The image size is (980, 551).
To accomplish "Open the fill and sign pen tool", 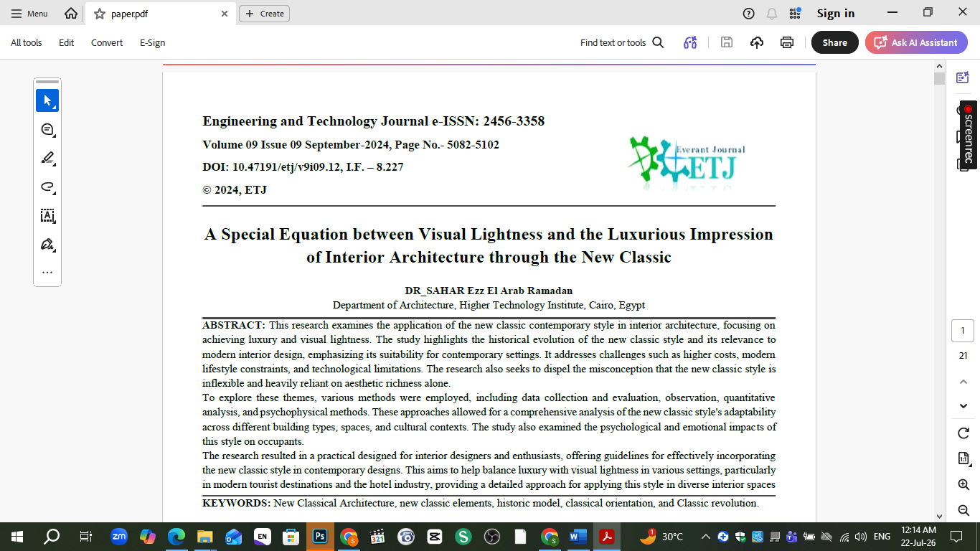I will 47,244.
